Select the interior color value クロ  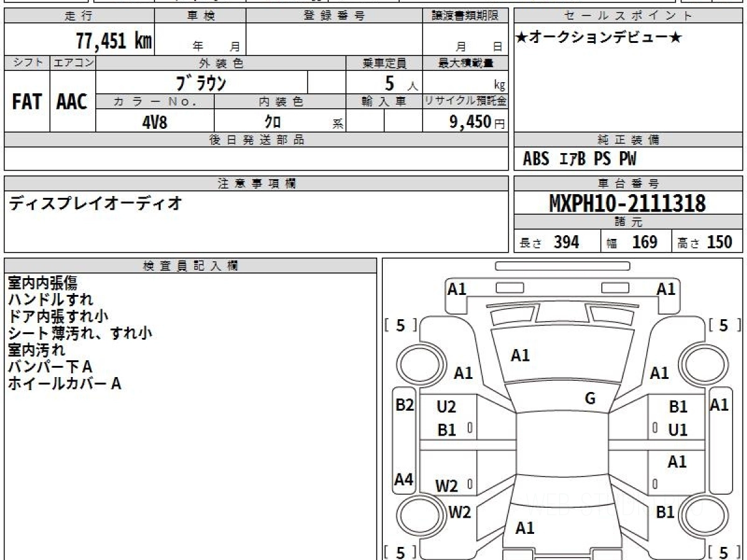(272, 122)
